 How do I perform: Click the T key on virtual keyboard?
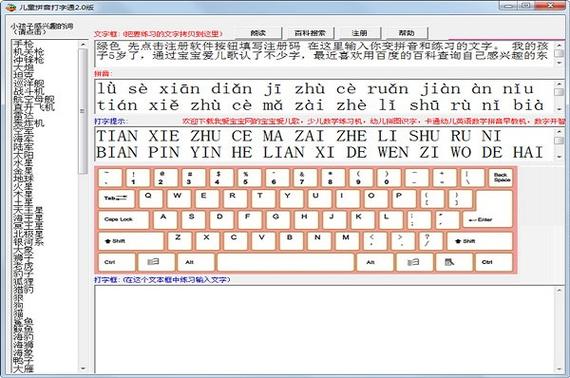tap(263, 198)
